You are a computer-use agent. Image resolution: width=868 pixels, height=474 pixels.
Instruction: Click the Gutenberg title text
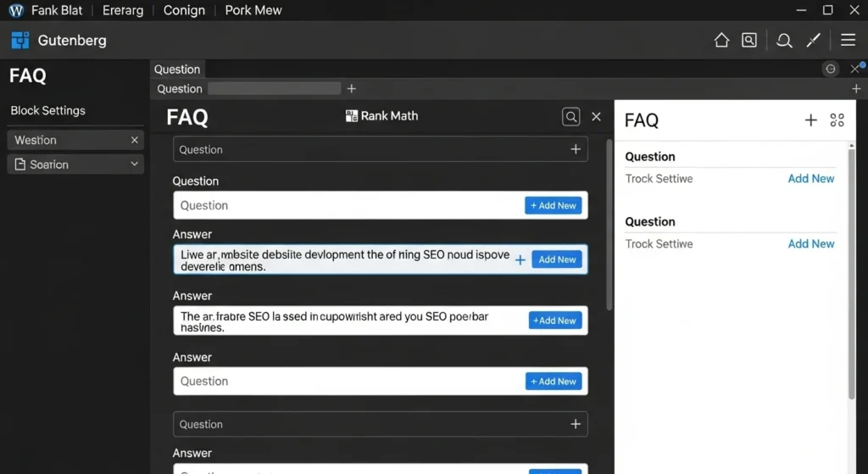pyautogui.click(x=72, y=41)
